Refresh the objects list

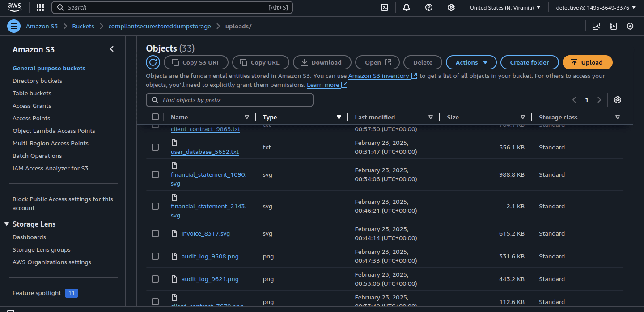coord(153,62)
